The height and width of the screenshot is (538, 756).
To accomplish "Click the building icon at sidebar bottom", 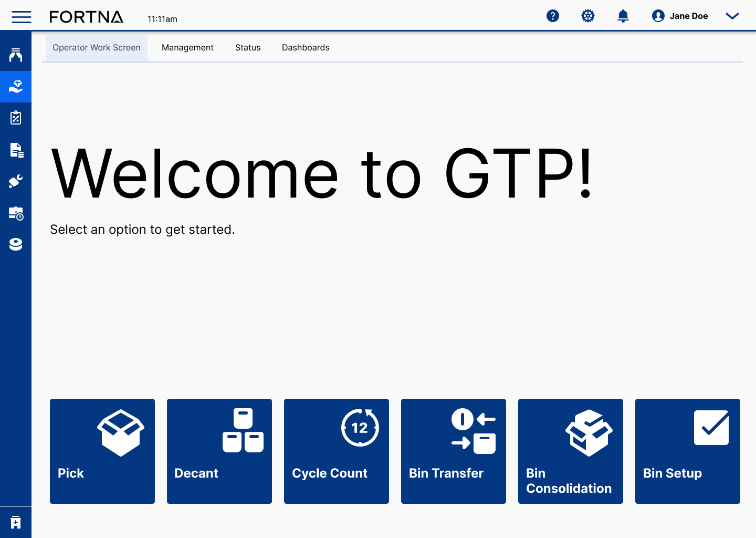I will (x=16, y=522).
